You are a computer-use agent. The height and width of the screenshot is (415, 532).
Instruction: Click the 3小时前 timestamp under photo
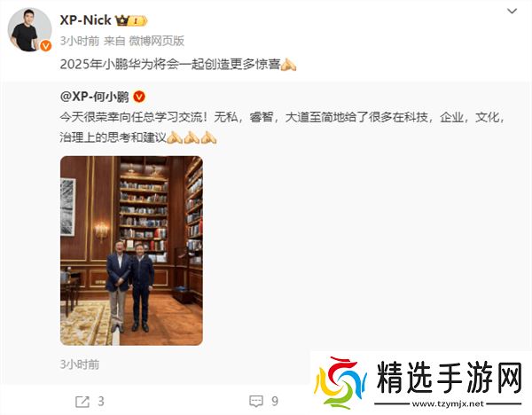coord(80,364)
